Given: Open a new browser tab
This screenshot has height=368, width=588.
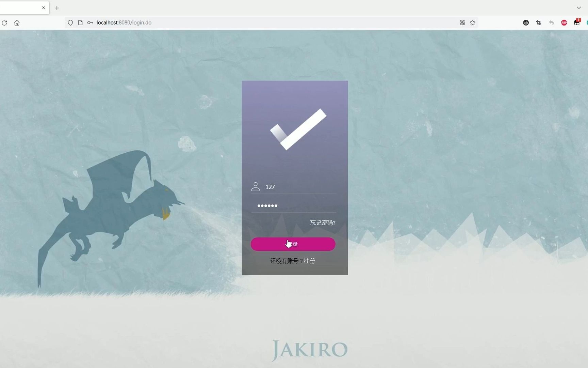Looking at the screenshot, I should click(x=57, y=8).
